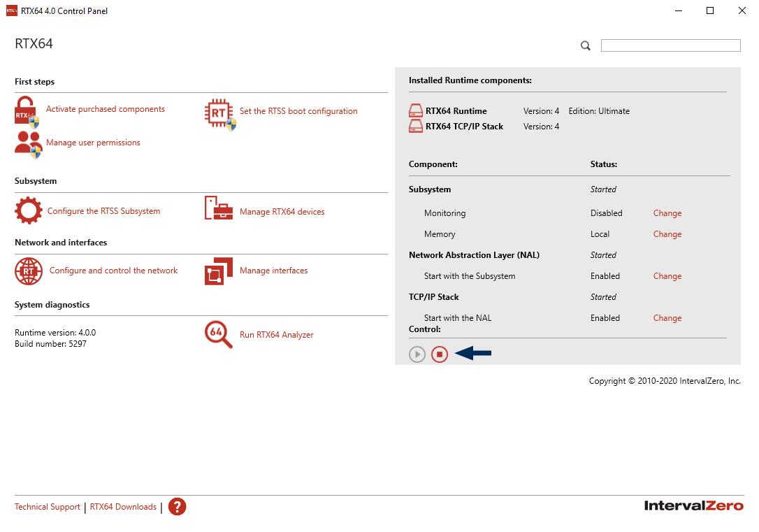Maximize the Control Panel window
759x532 pixels.
point(710,10)
